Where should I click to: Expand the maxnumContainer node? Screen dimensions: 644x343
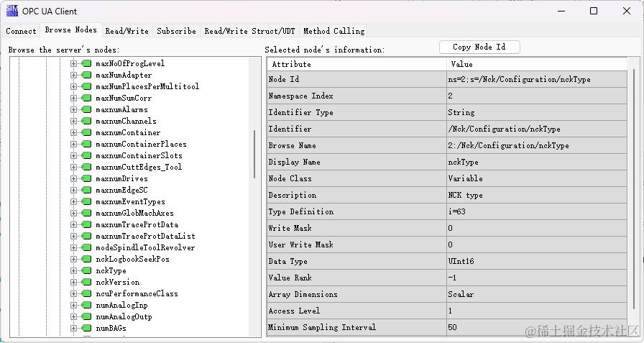point(73,132)
